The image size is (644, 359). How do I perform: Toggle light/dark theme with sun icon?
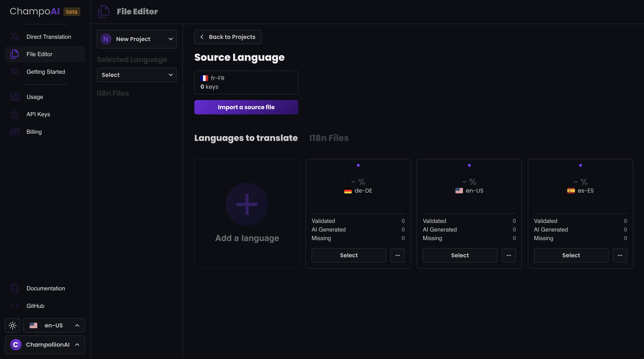(x=13, y=325)
